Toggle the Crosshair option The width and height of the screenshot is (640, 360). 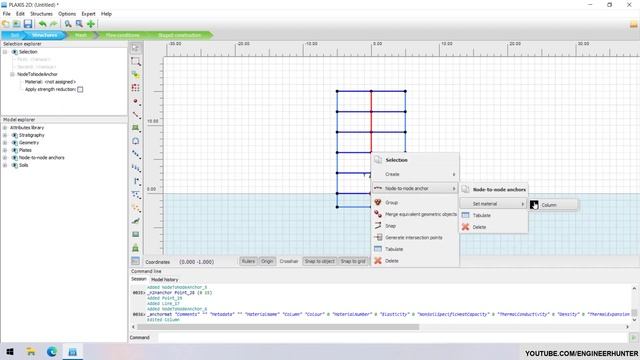(289, 261)
